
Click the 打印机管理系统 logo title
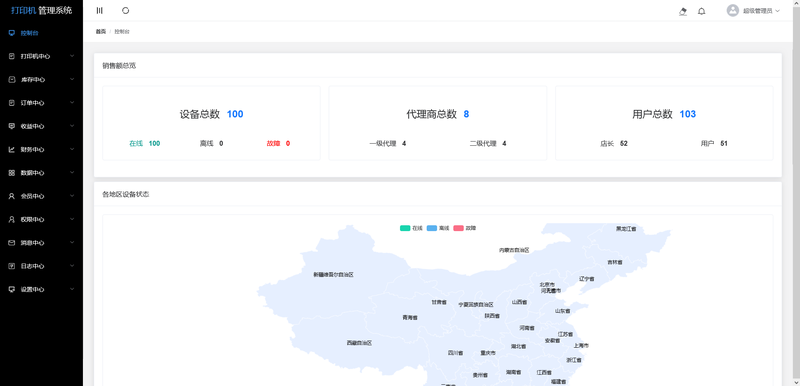(x=41, y=10)
